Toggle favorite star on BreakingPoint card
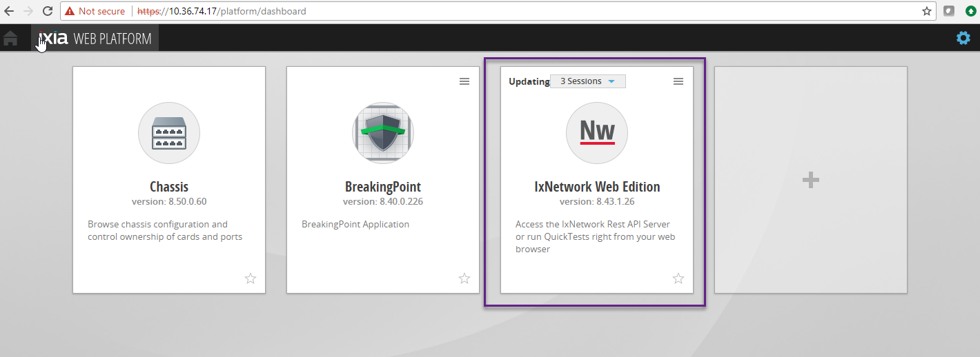The width and height of the screenshot is (980, 357). [x=464, y=278]
